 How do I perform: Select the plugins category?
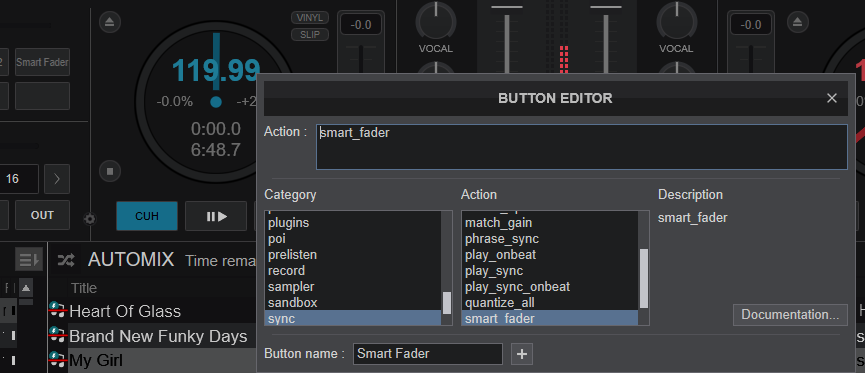(x=353, y=223)
